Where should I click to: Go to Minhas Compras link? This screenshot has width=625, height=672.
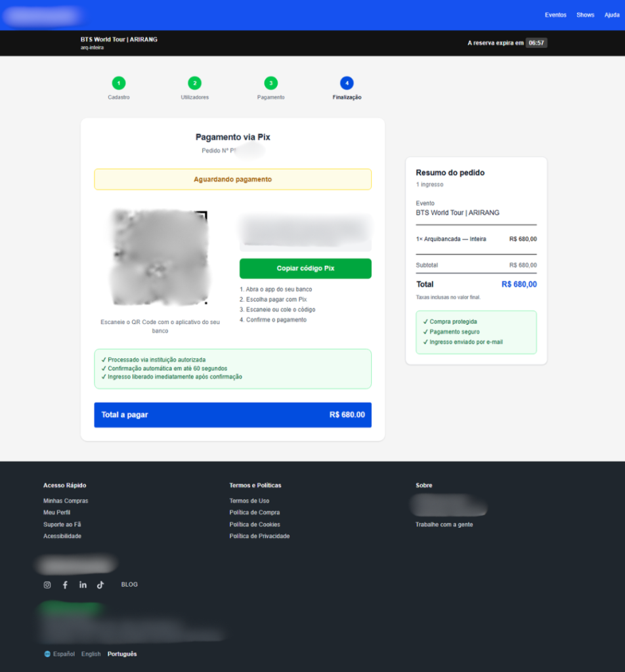pyautogui.click(x=66, y=501)
